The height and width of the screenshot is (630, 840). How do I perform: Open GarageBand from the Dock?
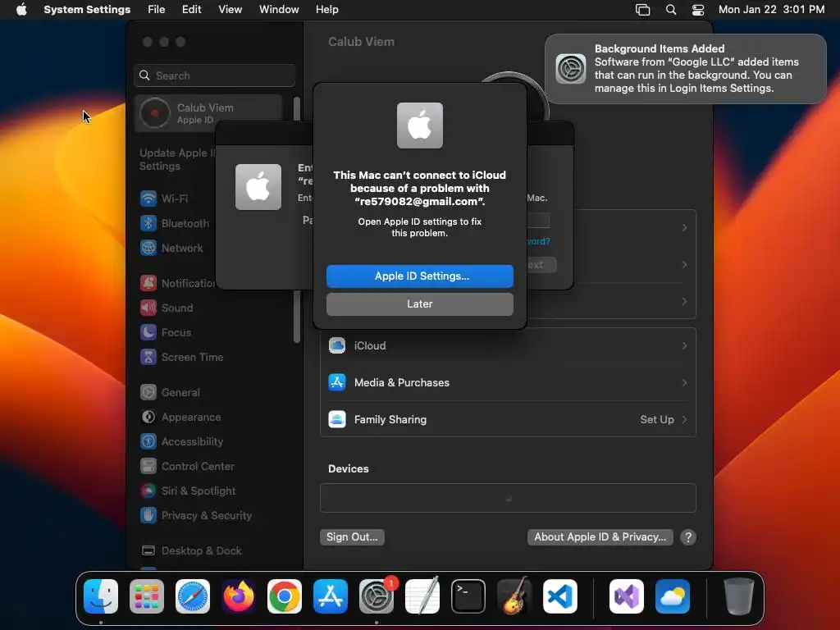click(x=514, y=596)
